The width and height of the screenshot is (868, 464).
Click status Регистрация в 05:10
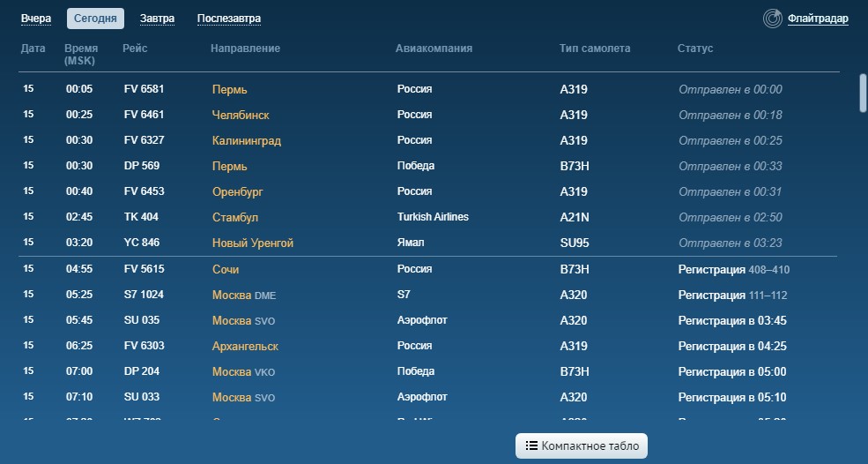coord(732,397)
